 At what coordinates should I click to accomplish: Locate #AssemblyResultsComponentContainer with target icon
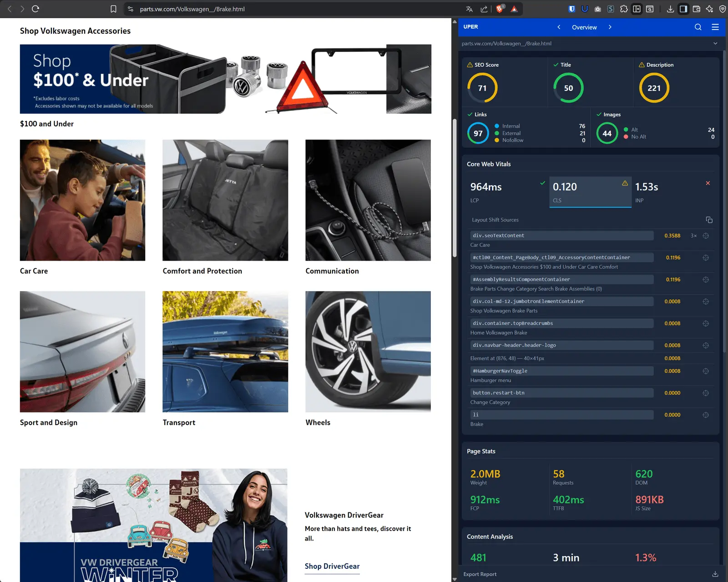pos(706,280)
